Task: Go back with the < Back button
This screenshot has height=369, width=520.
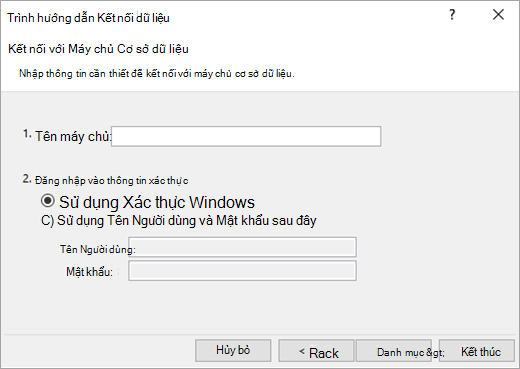Action: pos(316,351)
